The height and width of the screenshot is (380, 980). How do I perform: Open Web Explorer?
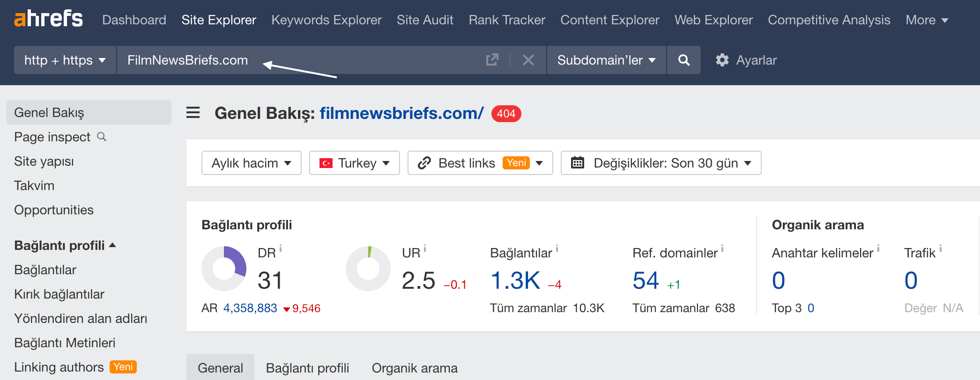713,20
